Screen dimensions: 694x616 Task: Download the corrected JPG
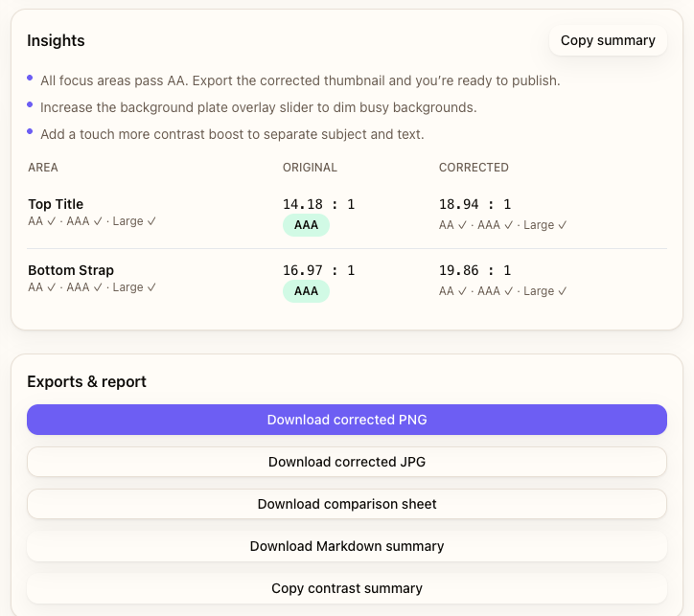tap(347, 462)
